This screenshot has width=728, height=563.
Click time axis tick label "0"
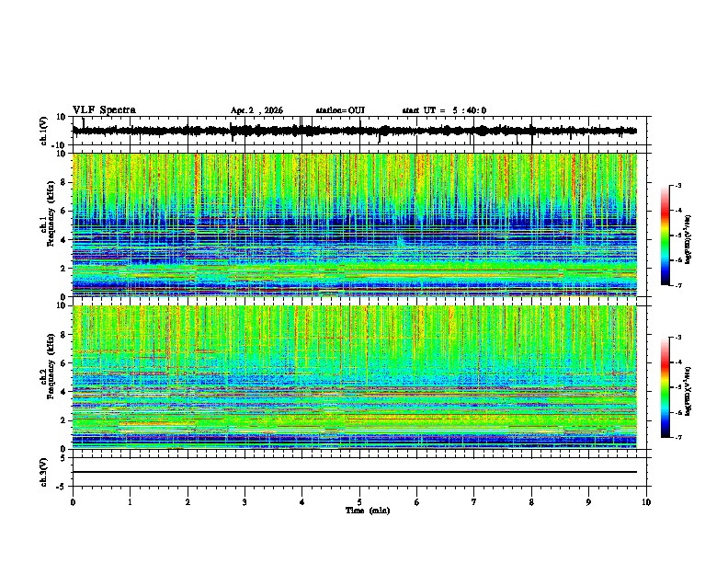point(73,502)
